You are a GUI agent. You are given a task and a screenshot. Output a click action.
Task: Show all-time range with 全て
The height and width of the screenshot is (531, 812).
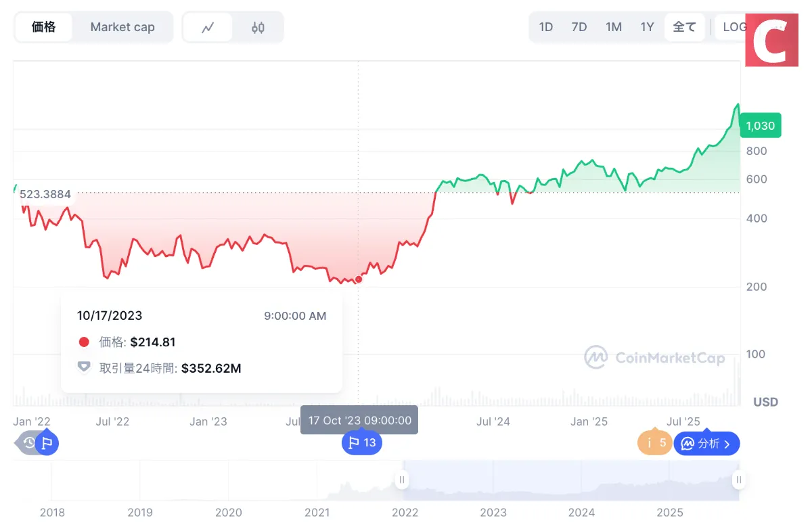(684, 27)
